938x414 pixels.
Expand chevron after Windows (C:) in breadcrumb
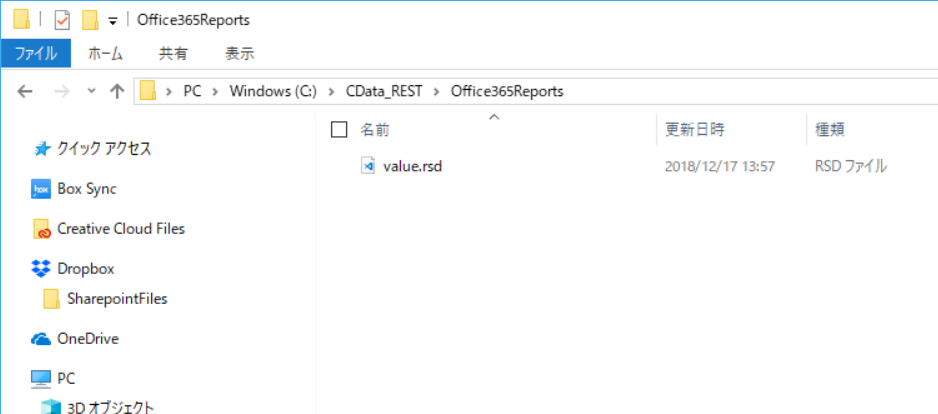coord(330,92)
